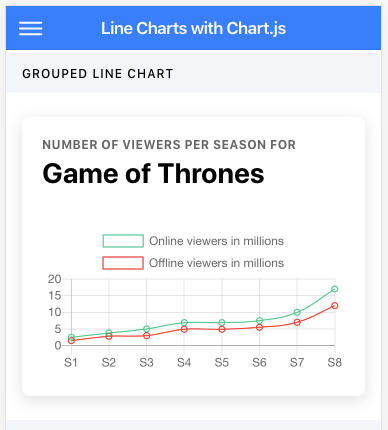Click the red S3 offline data point

pos(146,336)
